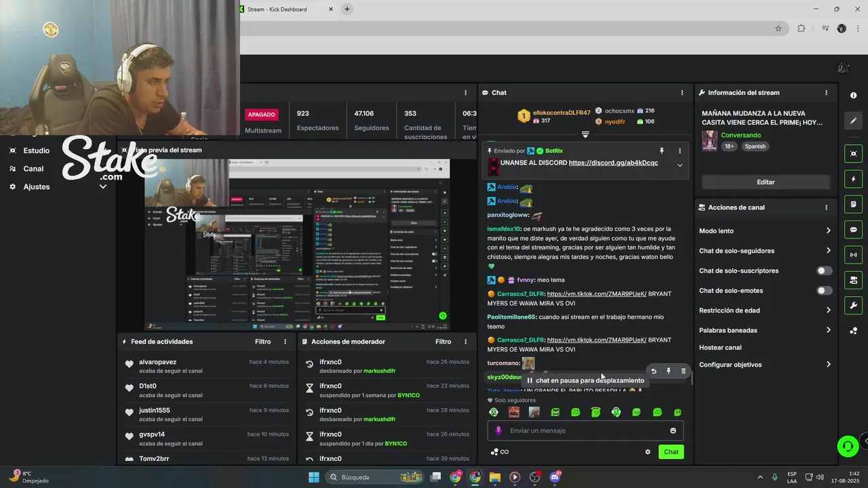This screenshot has height=488, width=868.
Task: Delete the hovered chat message
Action: coord(683,371)
